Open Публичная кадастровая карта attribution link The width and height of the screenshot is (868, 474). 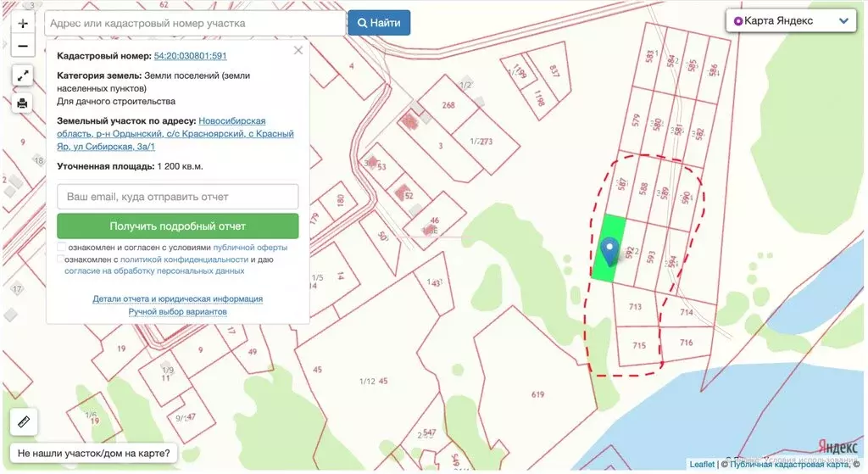789,464
